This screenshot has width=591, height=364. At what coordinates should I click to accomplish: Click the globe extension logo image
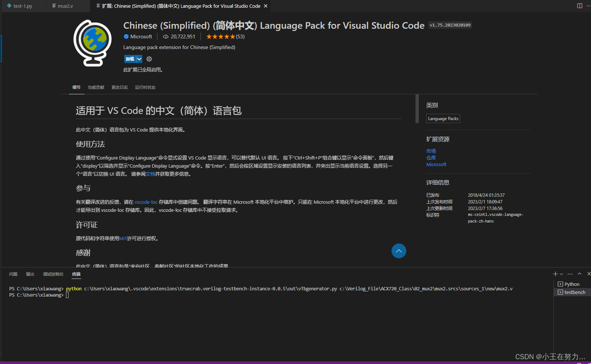tap(93, 43)
